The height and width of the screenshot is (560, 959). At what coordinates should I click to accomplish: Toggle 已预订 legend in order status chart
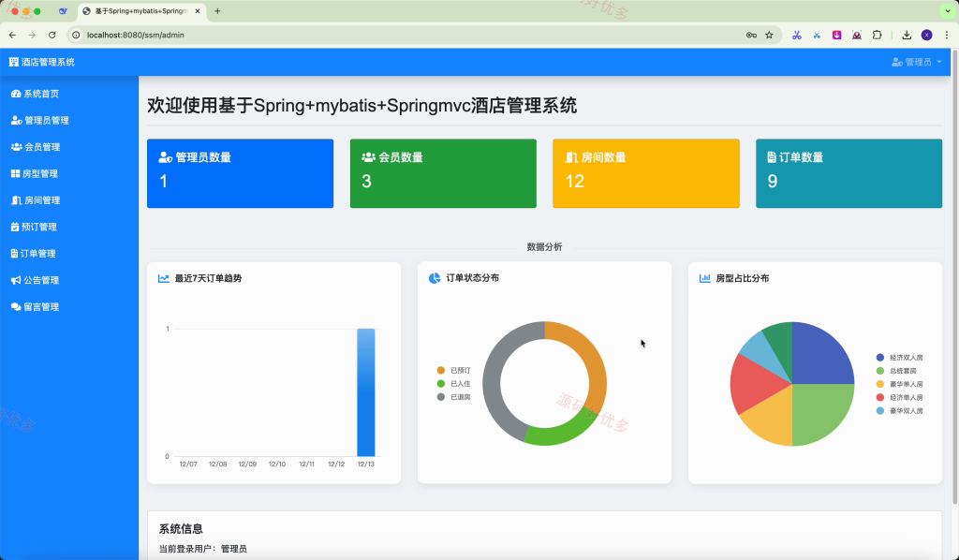point(454,371)
